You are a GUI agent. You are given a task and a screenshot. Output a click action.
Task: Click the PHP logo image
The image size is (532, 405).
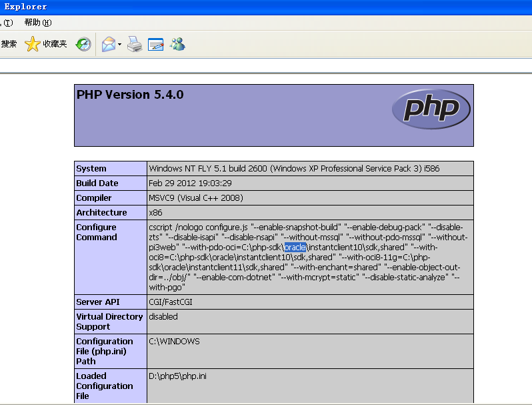431,109
